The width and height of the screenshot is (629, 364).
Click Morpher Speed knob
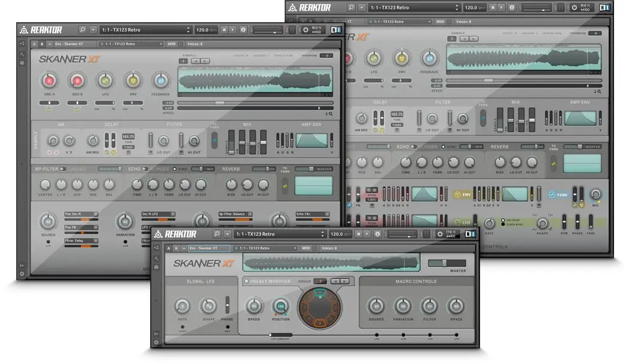click(254, 306)
